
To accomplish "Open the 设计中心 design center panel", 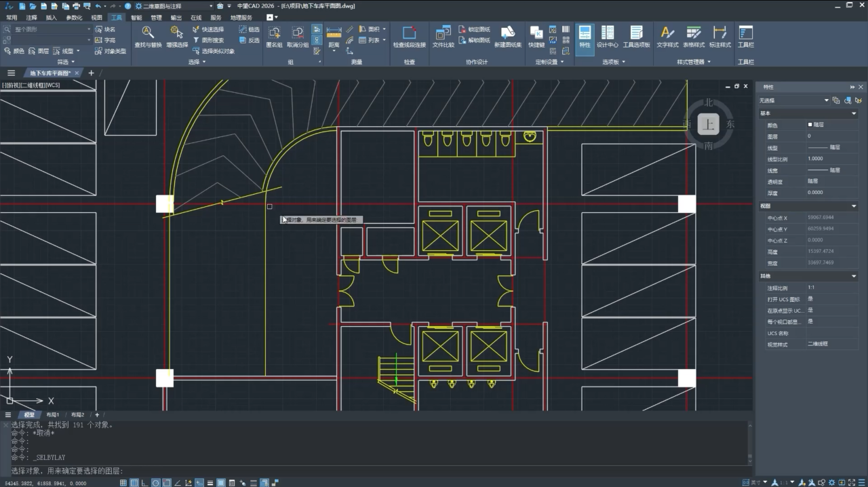I will 607,37.
